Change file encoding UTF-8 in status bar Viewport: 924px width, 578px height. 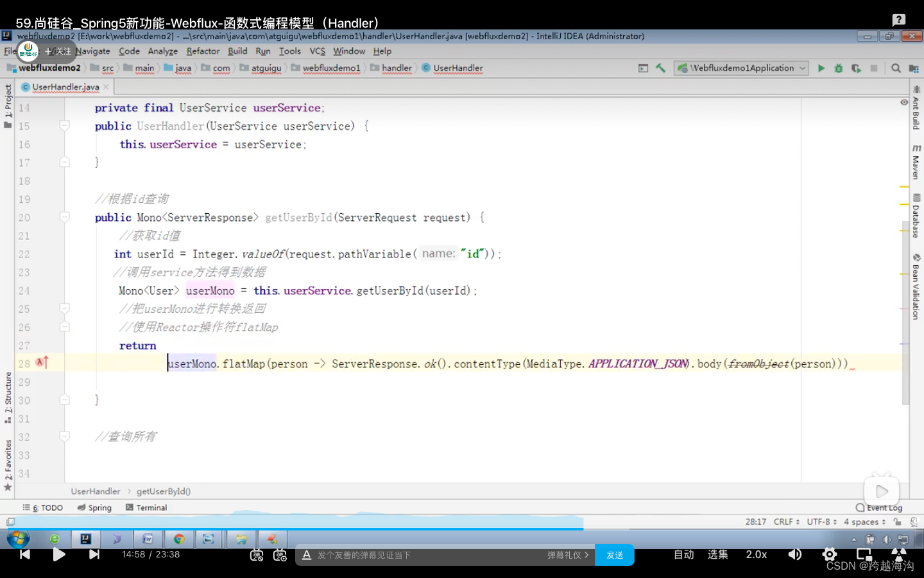click(x=821, y=521)
